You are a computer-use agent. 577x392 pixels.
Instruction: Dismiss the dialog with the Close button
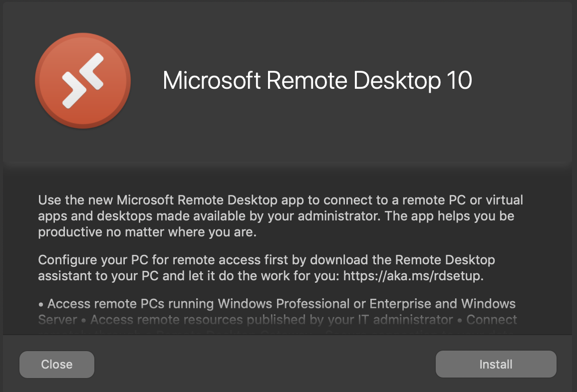57,364
